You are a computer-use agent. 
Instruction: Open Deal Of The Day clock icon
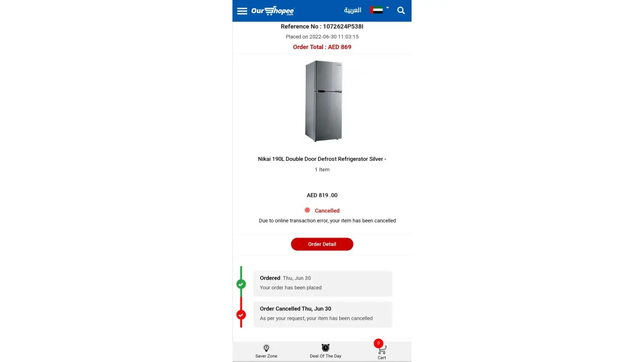point(326,348)
